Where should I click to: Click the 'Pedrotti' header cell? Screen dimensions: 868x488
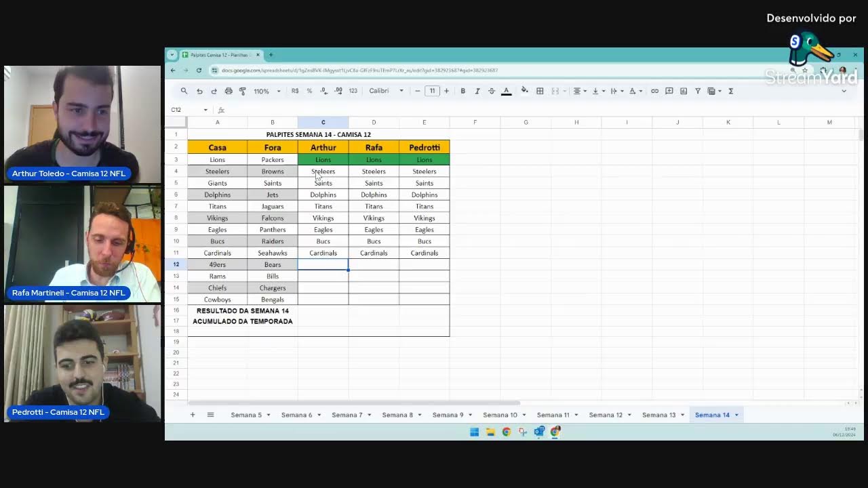coord(425,147)
